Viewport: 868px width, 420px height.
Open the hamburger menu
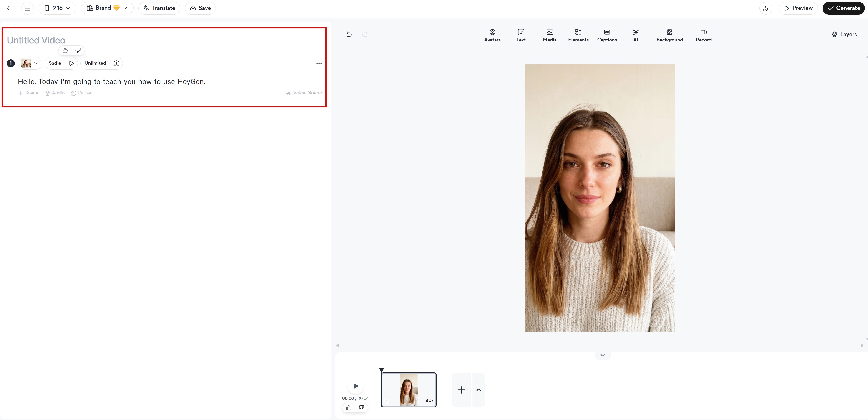coord(27,8)
